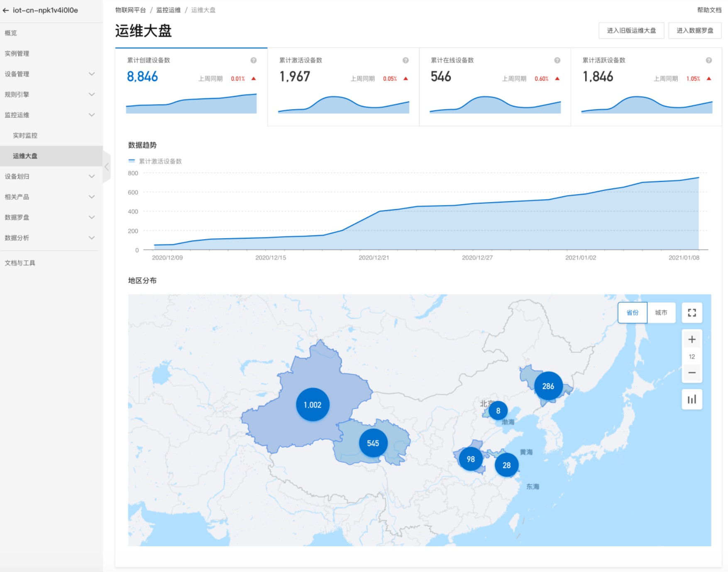
Task: Click the 2020/12/21 axis label on the trend chart
Action: 374,258
